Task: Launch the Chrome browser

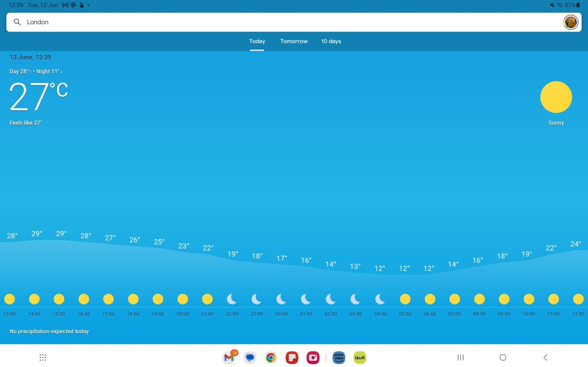Action: point(271,357)
